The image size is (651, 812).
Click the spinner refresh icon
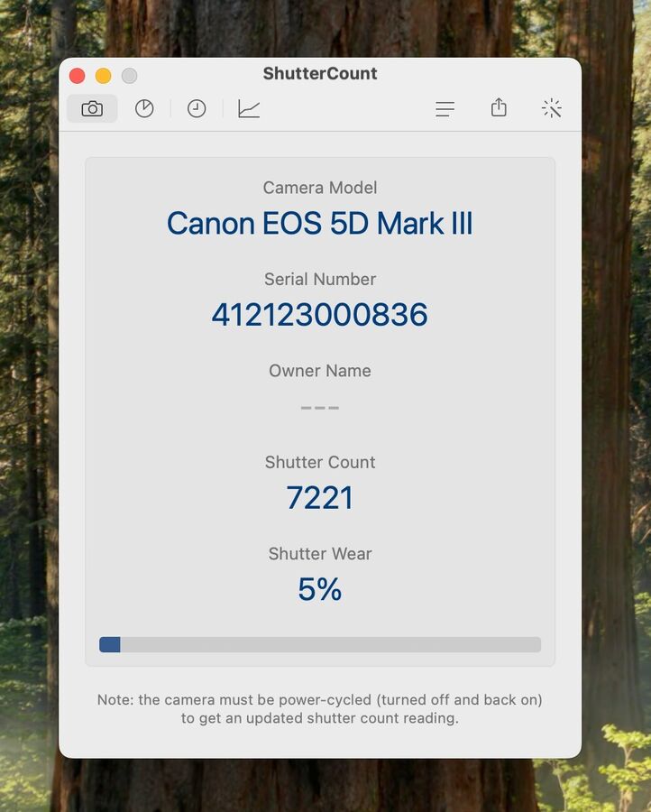pos(552,109)
